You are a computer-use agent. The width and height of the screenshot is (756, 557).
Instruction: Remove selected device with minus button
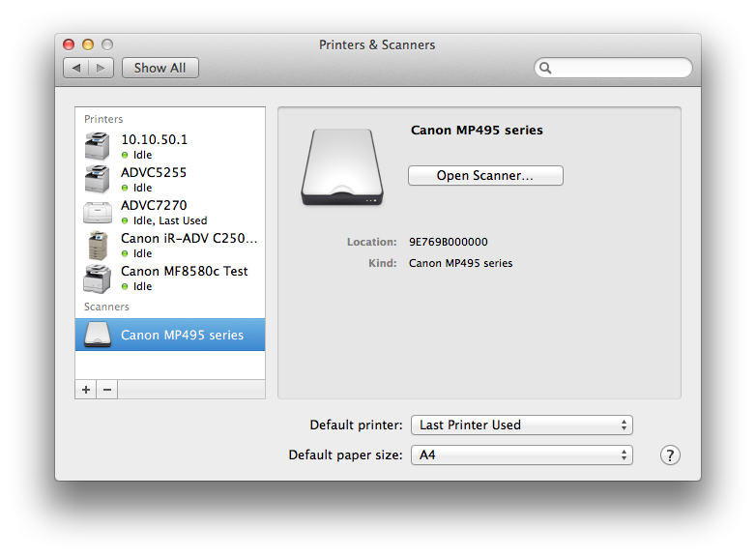pyautogui.click(x=107, y=389)
